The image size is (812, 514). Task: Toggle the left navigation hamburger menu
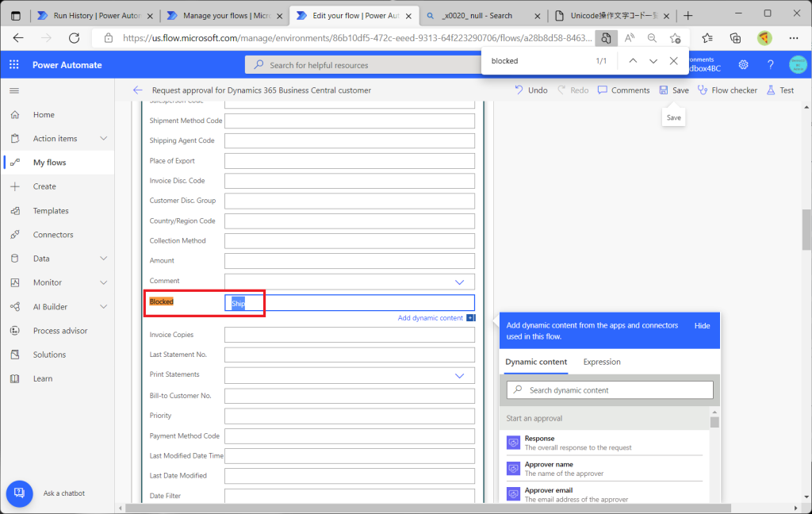coord(14,90)
